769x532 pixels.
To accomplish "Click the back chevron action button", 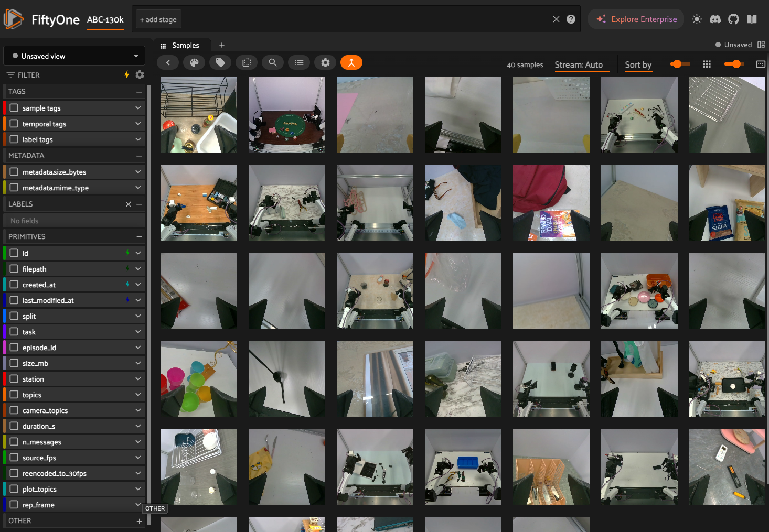I will pyautogui.click(x=168, y=63).
